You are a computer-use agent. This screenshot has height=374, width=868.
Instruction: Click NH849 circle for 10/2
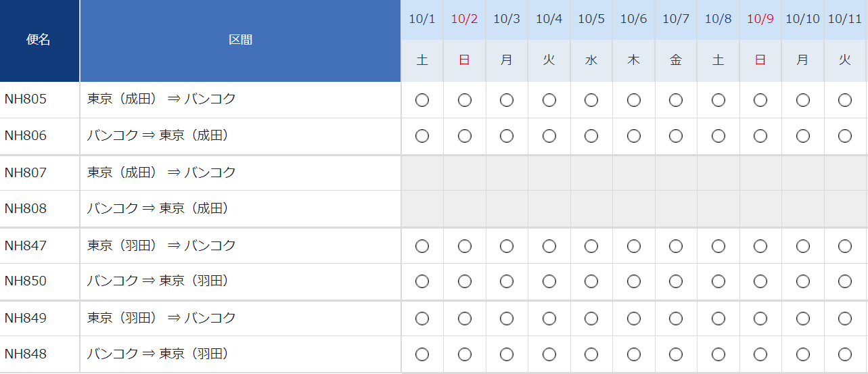click(x=465, y=318)
